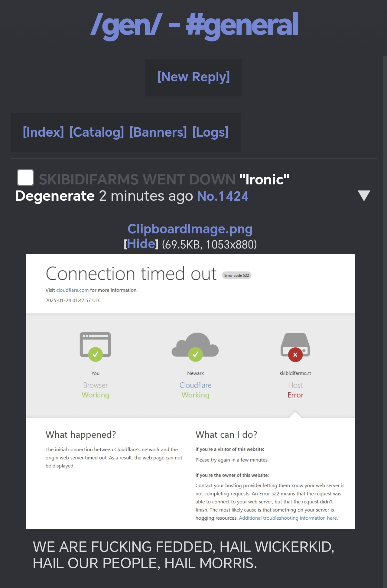
Task: Click the [New Reply] button
Action: 193,77
